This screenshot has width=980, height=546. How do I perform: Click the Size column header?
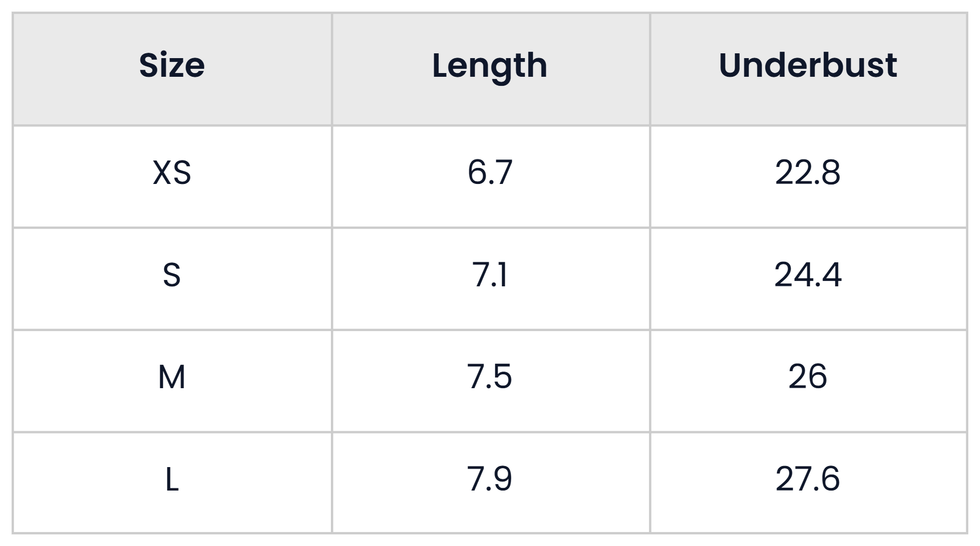[172, 66]
